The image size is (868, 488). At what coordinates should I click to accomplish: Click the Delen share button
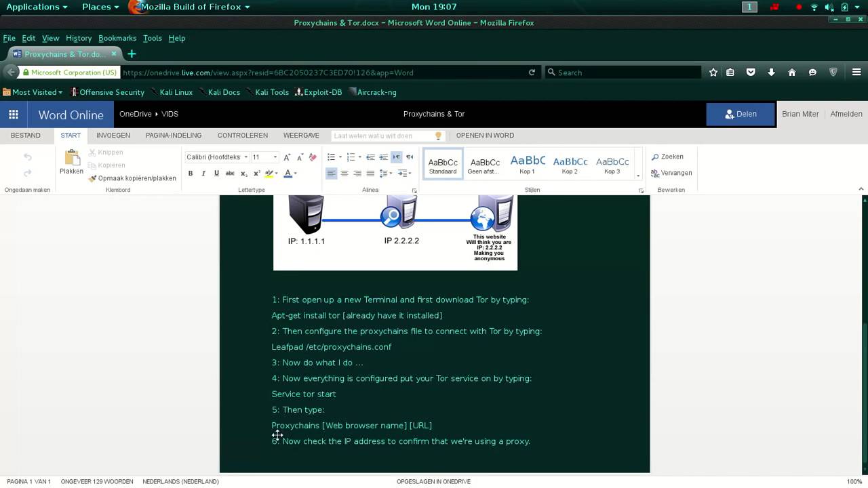point(741,114)
